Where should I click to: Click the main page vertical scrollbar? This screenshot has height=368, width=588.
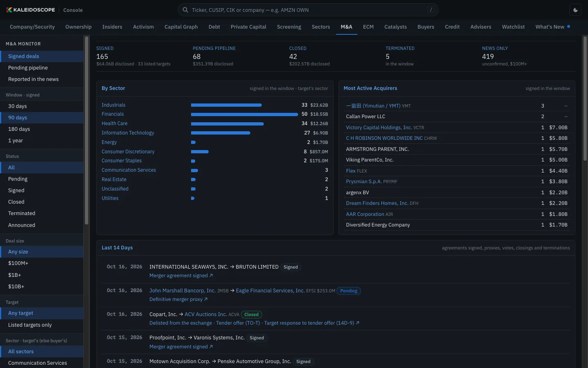tap(585, 99)
